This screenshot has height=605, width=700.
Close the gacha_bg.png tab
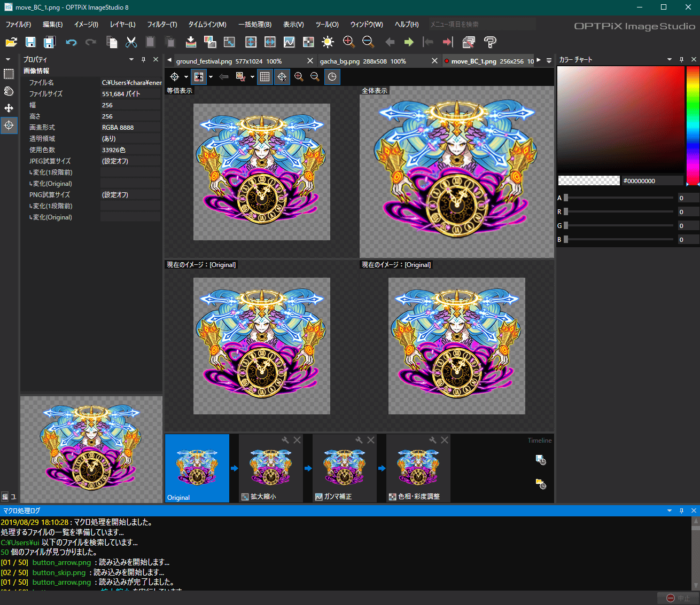point(434,61)
